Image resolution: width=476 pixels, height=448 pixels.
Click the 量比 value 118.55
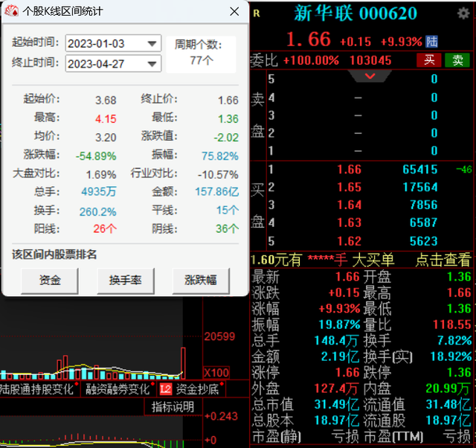coord(452,324)
